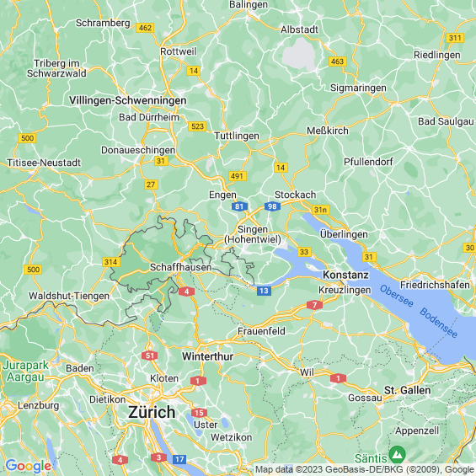This screenshot has width=476, height=476.
Task: Click the route 13 shield near Untersee
Action: point(264,291)
